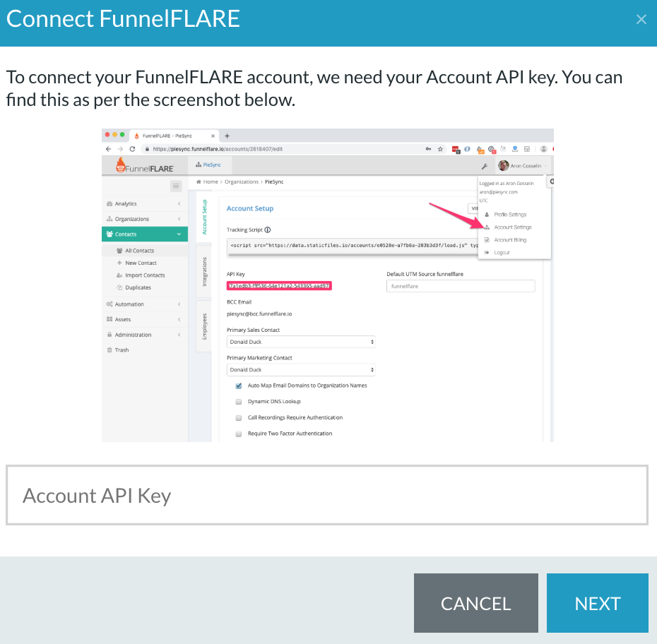This screenshot has width=657, height=644.
Task: Expand the Automation sidebar chevron
Action: 179,304
